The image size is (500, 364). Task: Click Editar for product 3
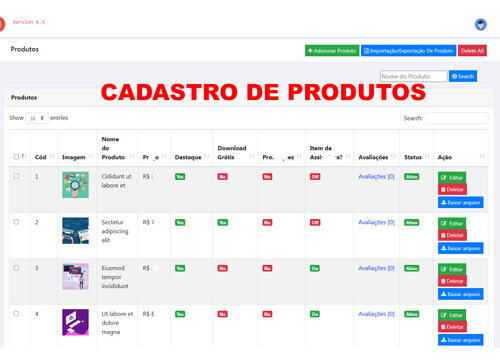[x=452, y=269]
